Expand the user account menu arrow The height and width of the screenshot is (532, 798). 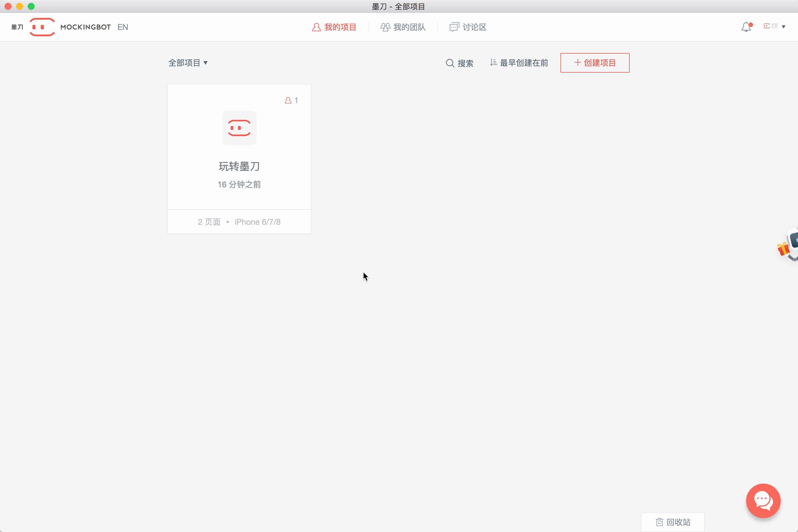coord(784,27)
